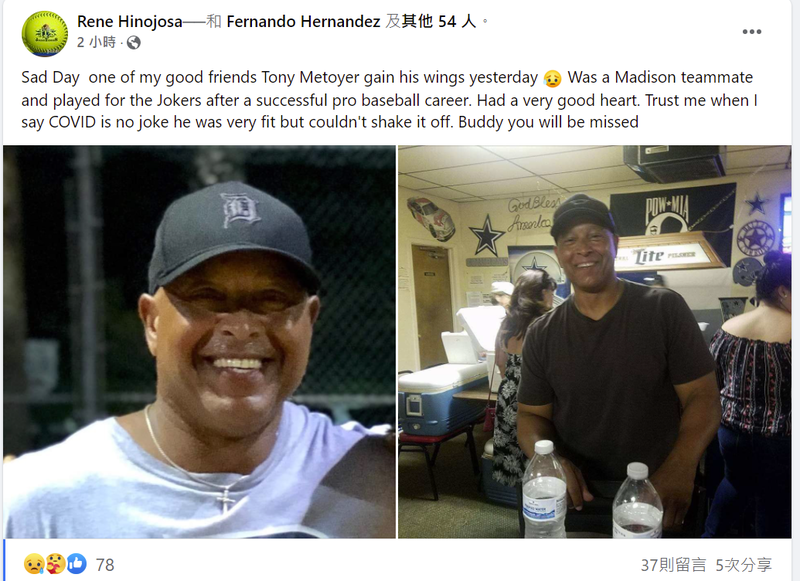Click the post text mentioning Tony Metoyer
Image resolution: width=800 pixels, height=581 pixels.
tap(389, 99)
